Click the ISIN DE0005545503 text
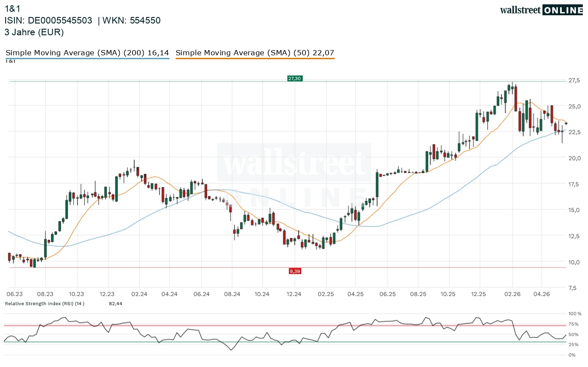Image resolution: width=588 pixels, height=367 pixels. coord(48,20)
